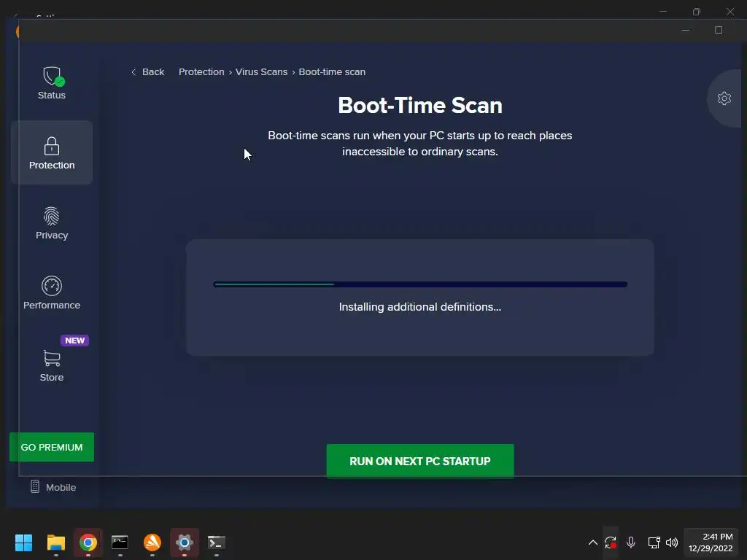
Task: Go Back with the arrow link
Action: (x=147, y=72)
